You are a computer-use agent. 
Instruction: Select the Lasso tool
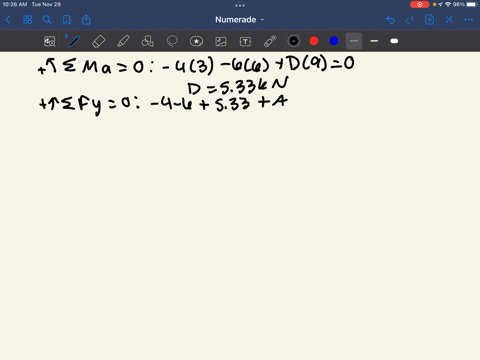(x=172, y=41)
